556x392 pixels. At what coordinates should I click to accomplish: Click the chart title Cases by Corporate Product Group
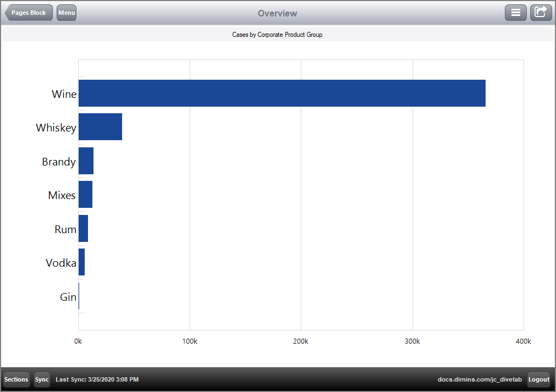277,34
